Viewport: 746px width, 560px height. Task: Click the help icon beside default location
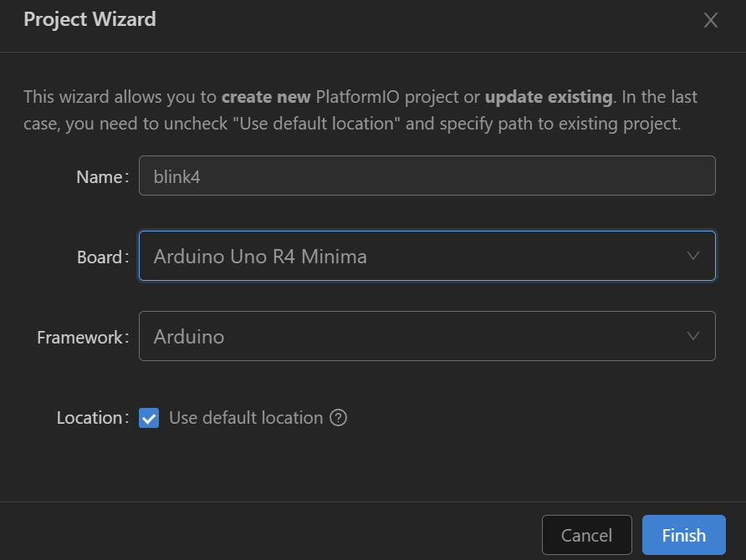coord(338,418)
